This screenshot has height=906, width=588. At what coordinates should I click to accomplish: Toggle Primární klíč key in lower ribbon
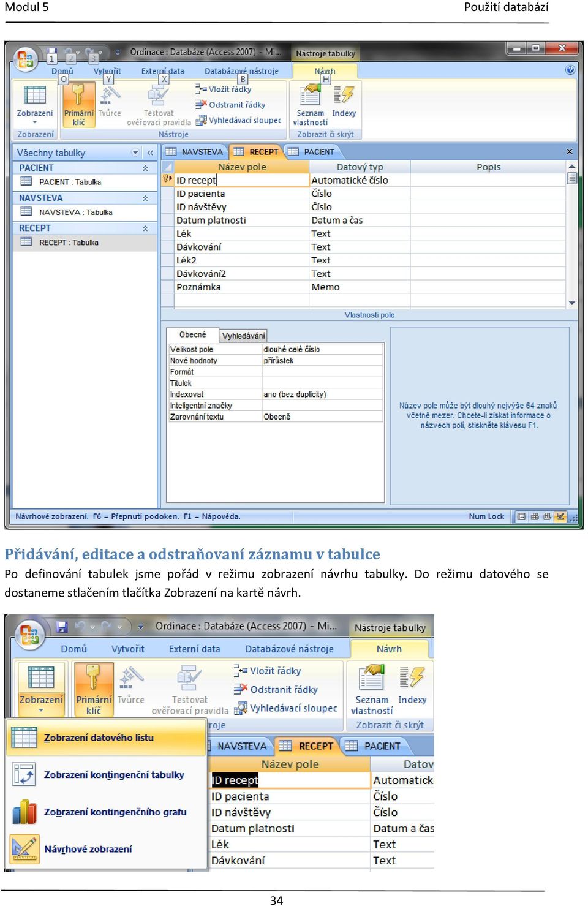click(94, 689)
